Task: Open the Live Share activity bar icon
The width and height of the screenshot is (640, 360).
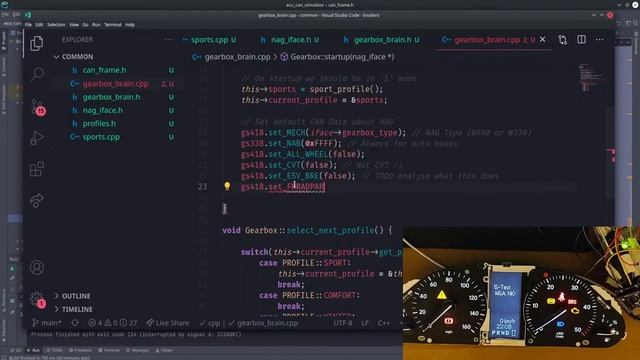Action: click(x=37, y=200)
